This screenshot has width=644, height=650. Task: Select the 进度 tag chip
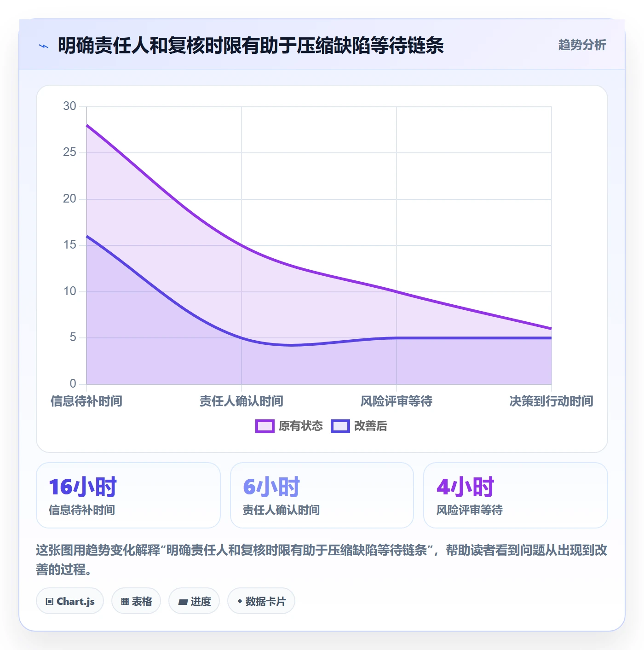(x=194, y=601)
